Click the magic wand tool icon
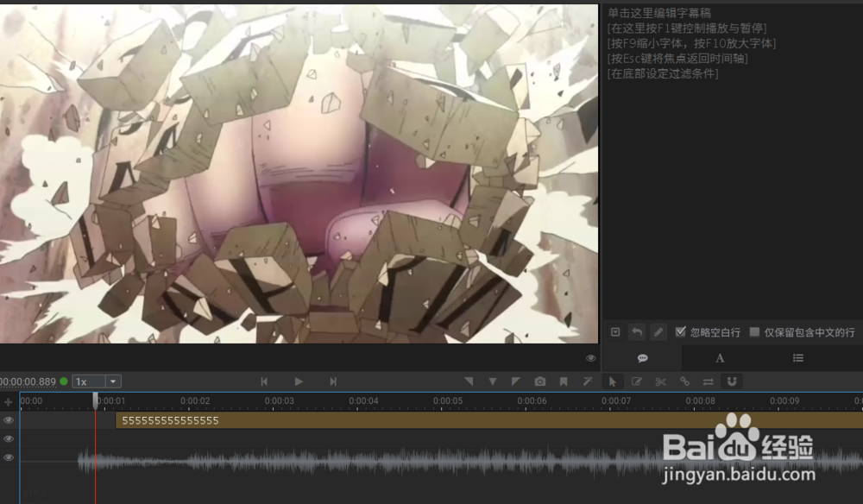 click(x=588, y=381)
